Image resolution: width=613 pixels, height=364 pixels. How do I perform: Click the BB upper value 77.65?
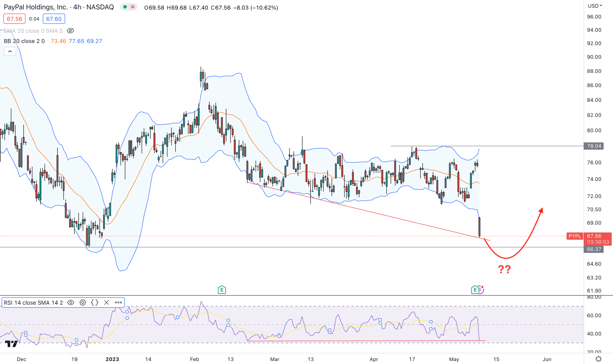tap(76, 41)
